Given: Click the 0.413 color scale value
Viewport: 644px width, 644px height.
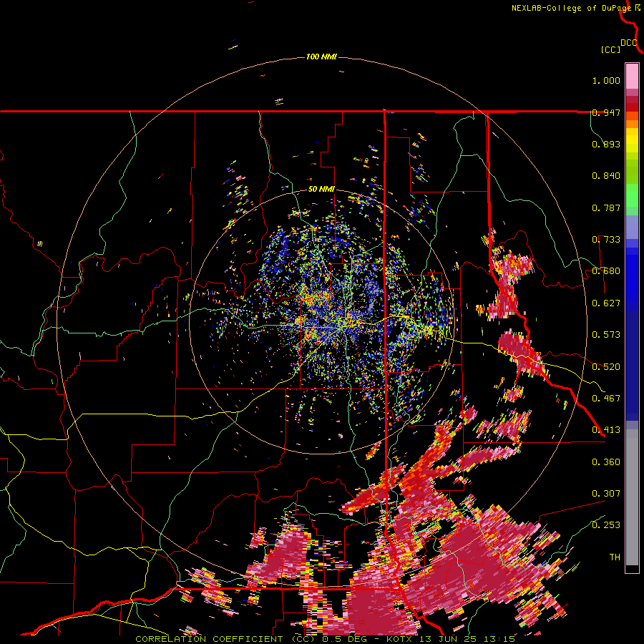Looking at the screenshot, I should click(x=606, y=430).
